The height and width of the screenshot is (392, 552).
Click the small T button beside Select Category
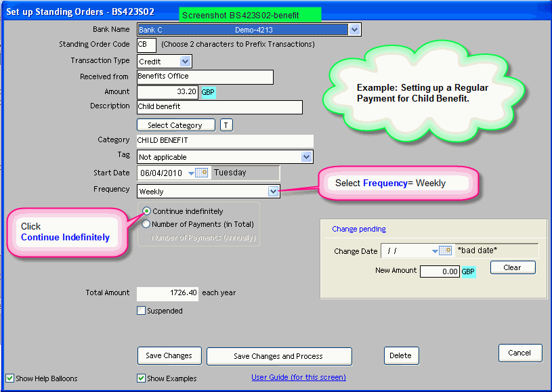tap(227, 125)
